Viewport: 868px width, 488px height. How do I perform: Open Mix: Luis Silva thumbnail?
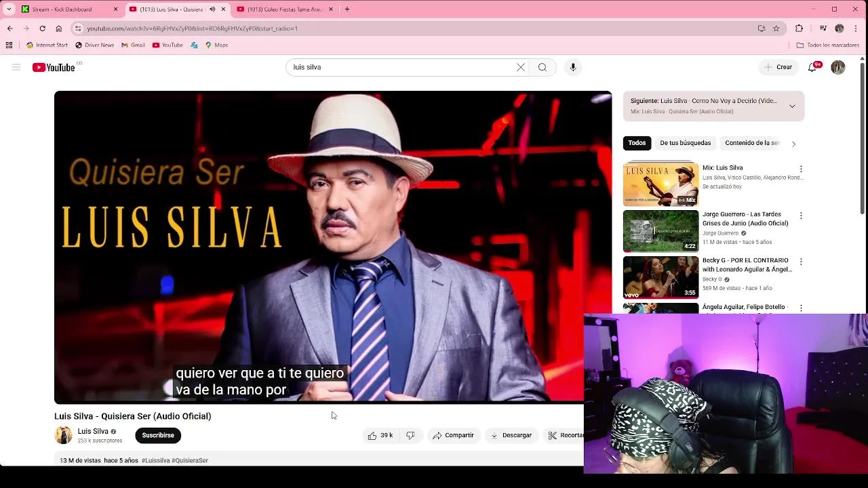pyautogui.click(x=660, y=184)
